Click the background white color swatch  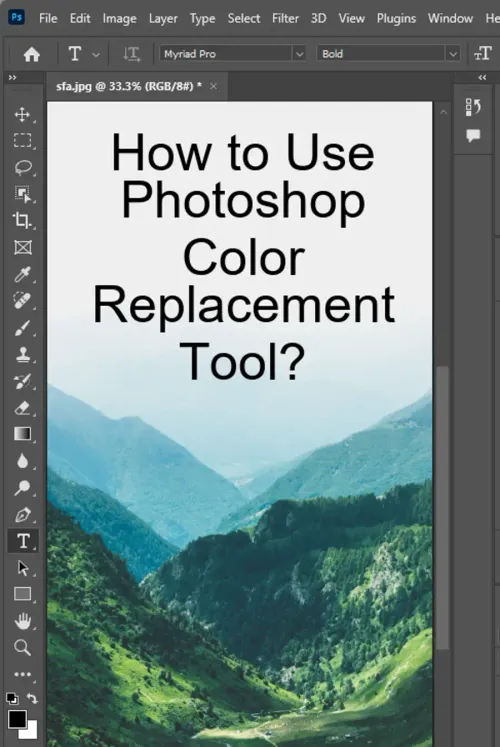click(x=30, y=732)
